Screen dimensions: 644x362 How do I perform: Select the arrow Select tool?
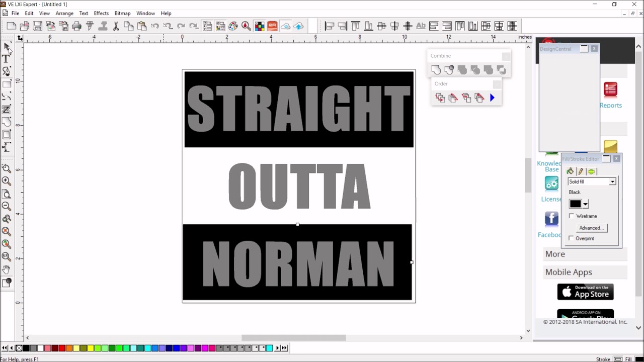click(x=7, y=47)
